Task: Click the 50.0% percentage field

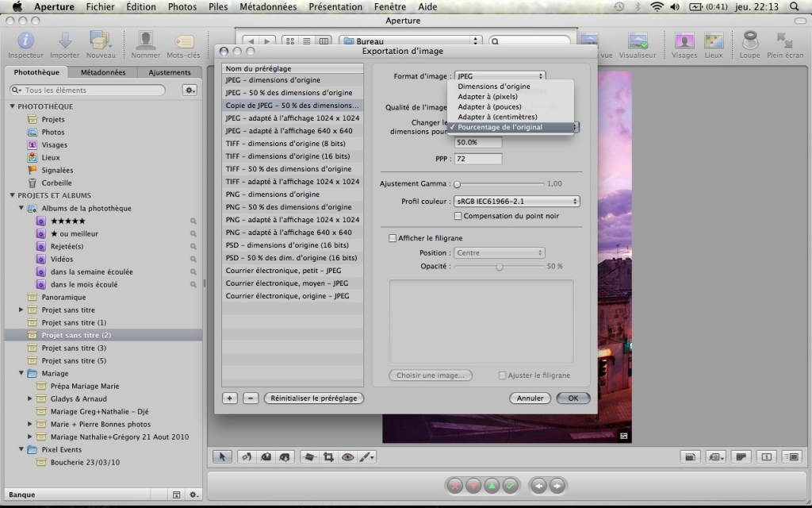Action: click(x=478, y=142)
